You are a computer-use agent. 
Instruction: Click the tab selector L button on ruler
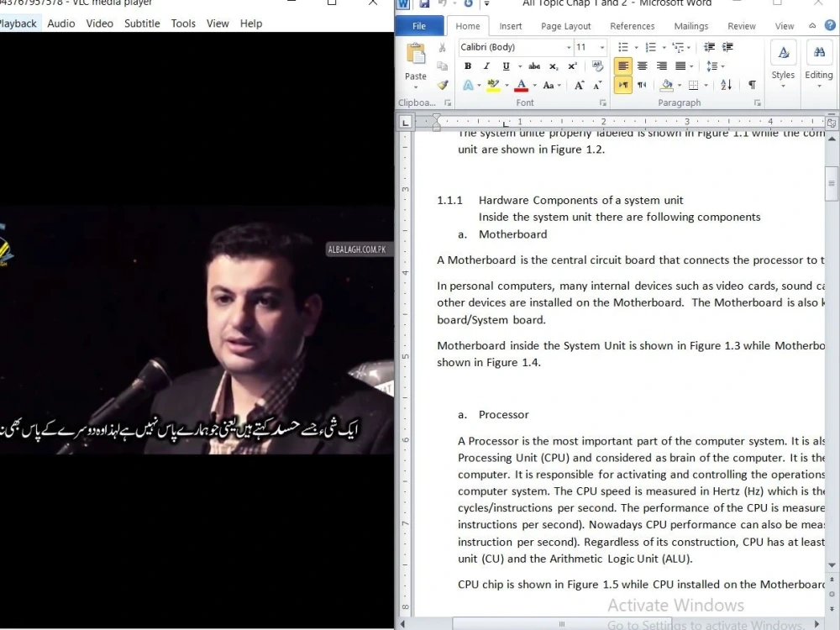(x=405, y=123)
